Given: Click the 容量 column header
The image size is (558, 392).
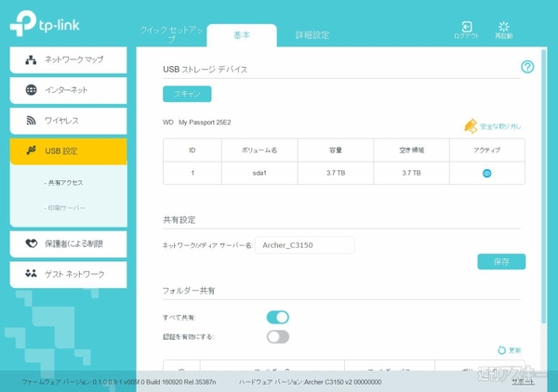Looking at the screenshot, I should 336,150.
